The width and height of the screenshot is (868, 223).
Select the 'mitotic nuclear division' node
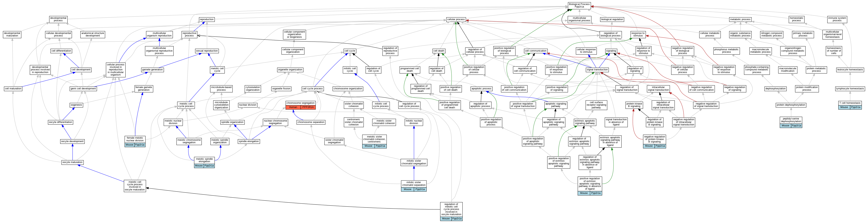[414, 122]
